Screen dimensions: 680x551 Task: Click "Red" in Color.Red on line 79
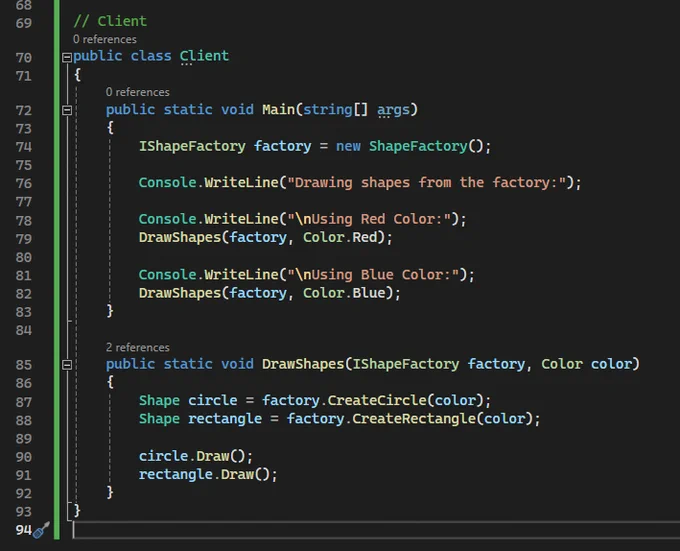click(x=364, y=238)
